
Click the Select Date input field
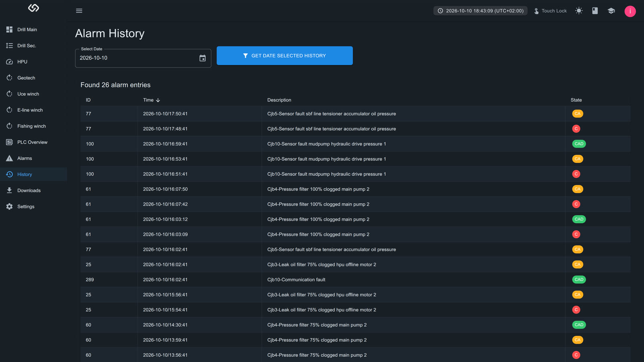(x=143, y=58)
